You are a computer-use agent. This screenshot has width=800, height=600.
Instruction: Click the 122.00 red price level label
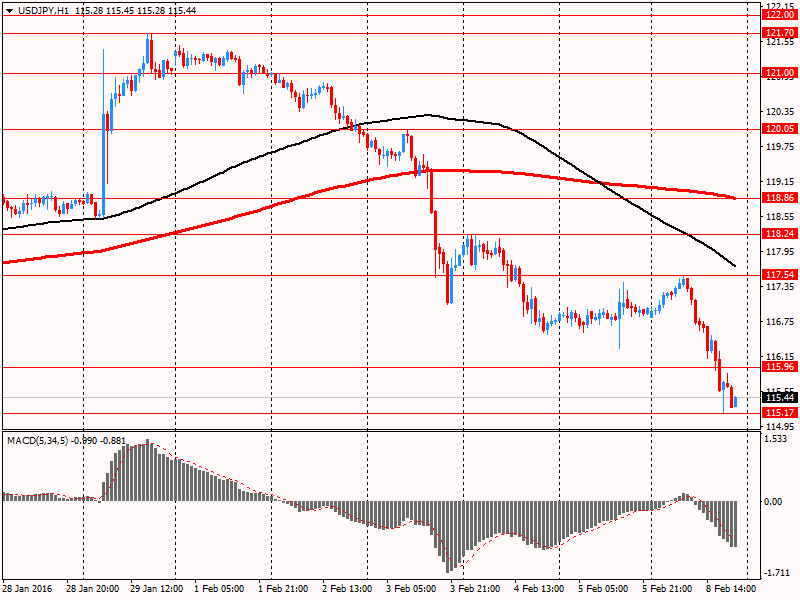click(780, 15)
